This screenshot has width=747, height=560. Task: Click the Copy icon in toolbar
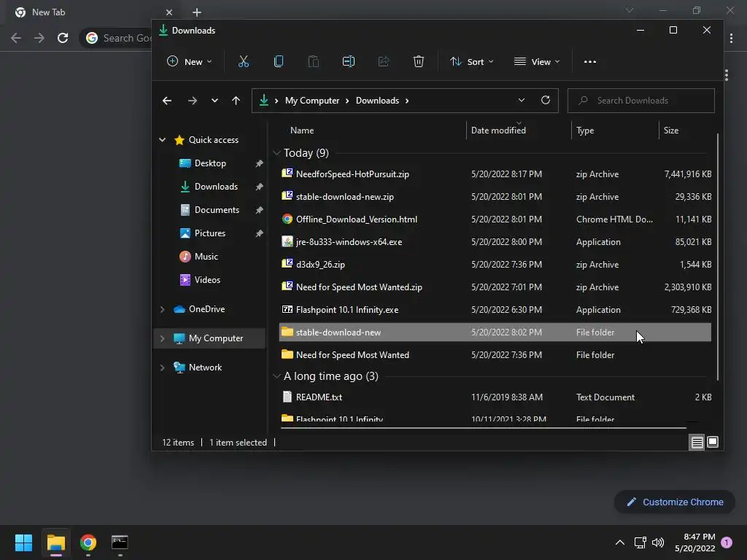tap(279, 61)
